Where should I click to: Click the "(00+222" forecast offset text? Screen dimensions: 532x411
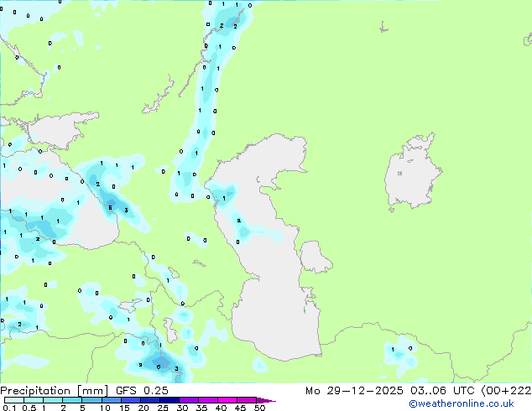506,391
